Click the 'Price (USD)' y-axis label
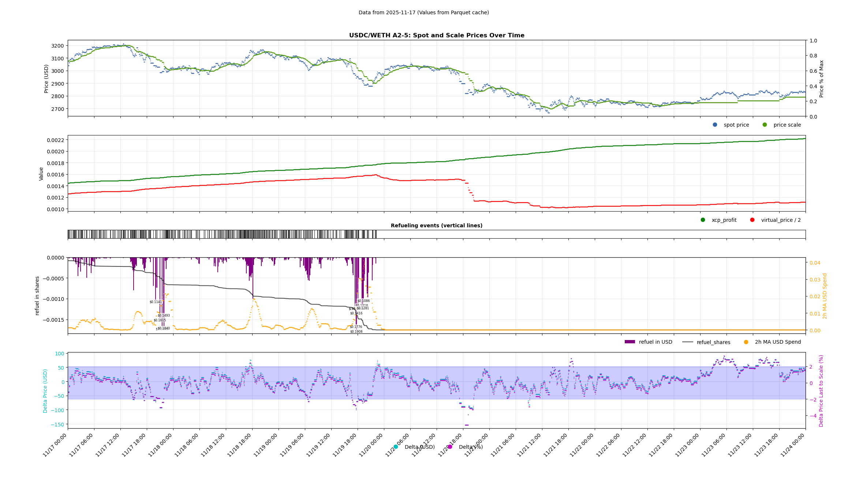Screen dimensions: 848x504 coord(46,79)
